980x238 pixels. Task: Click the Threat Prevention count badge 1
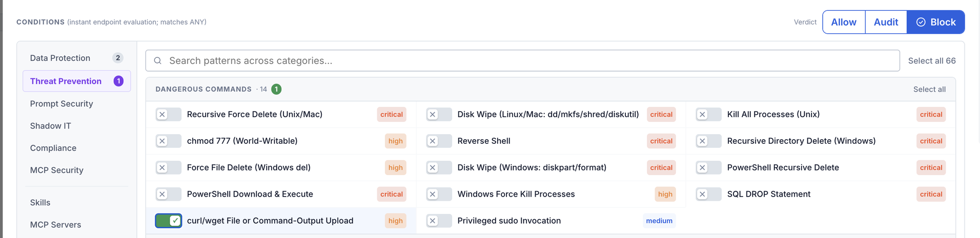tap(118, 81)
